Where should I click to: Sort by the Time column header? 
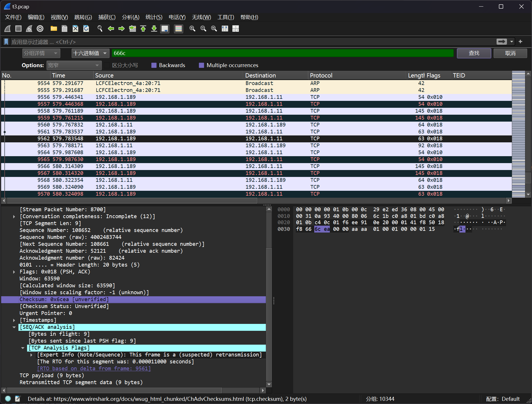73,75
